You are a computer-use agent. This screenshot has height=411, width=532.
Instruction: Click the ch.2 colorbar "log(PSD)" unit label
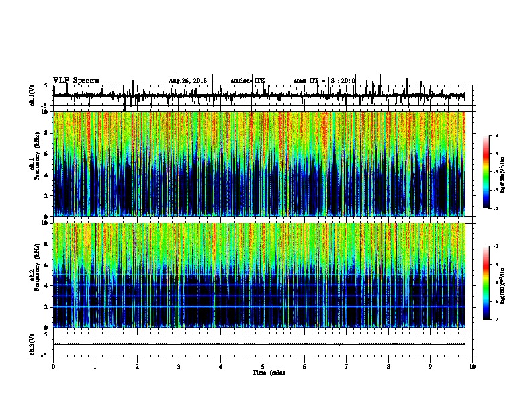click(503, 285)
